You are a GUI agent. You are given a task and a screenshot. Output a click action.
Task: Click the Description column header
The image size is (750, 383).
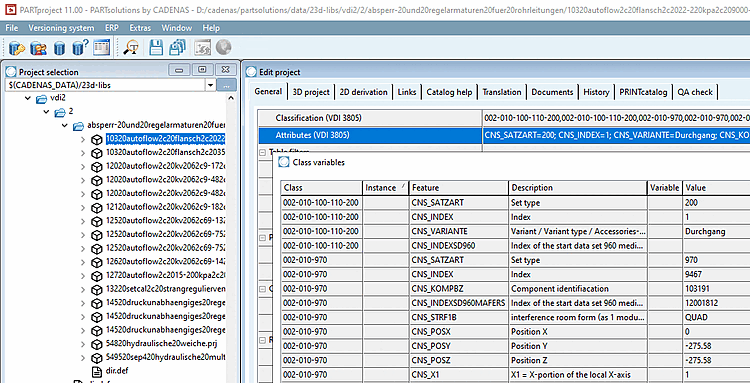tap(577, 188)
